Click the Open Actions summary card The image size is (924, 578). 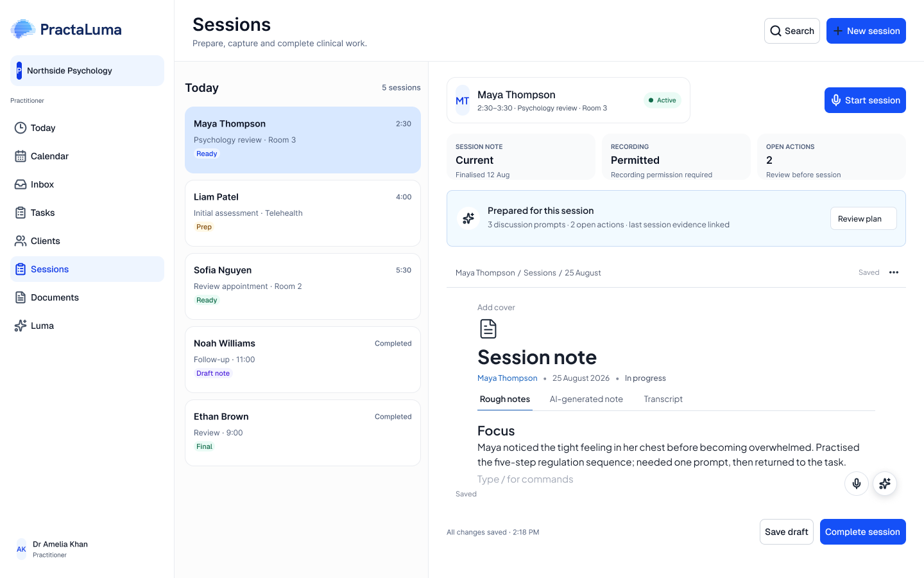coord(832,157)
